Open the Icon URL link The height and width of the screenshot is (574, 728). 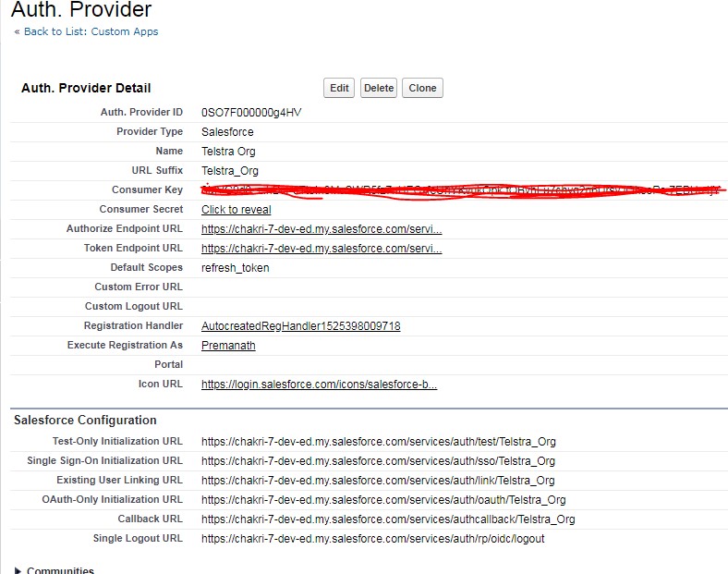[x=319, y=385]
